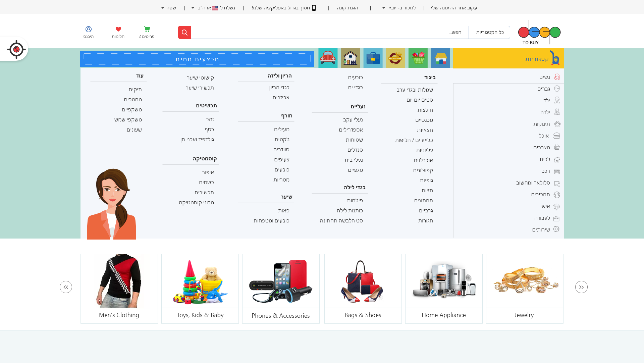Click the gear services category icon
The image size is (644, 363).
[556, 229]
